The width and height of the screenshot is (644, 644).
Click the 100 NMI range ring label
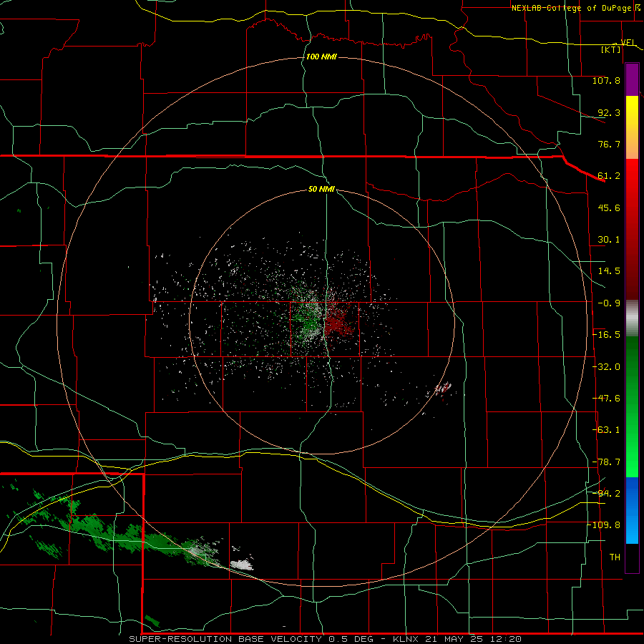pyautogui.click(x=321, y=57)
